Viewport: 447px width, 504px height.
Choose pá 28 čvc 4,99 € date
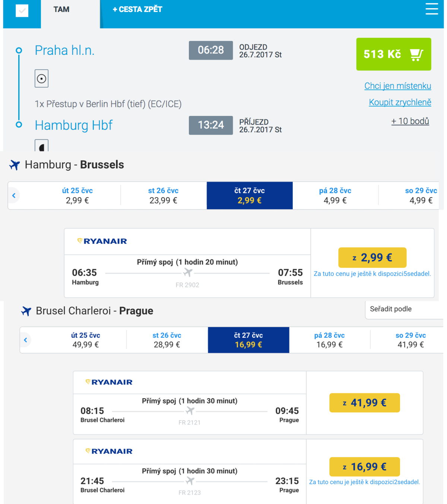click(x=335, y=196)
